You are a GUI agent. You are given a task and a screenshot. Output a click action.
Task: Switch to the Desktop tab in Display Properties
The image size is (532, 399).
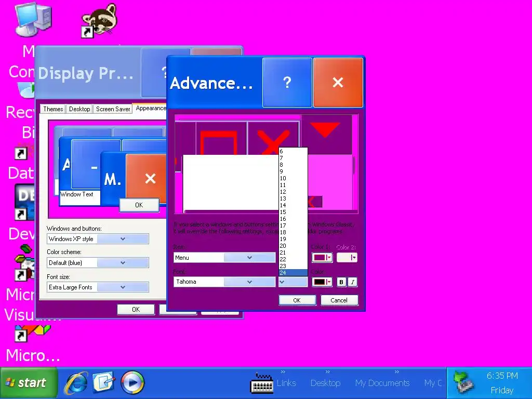point(79,109)
